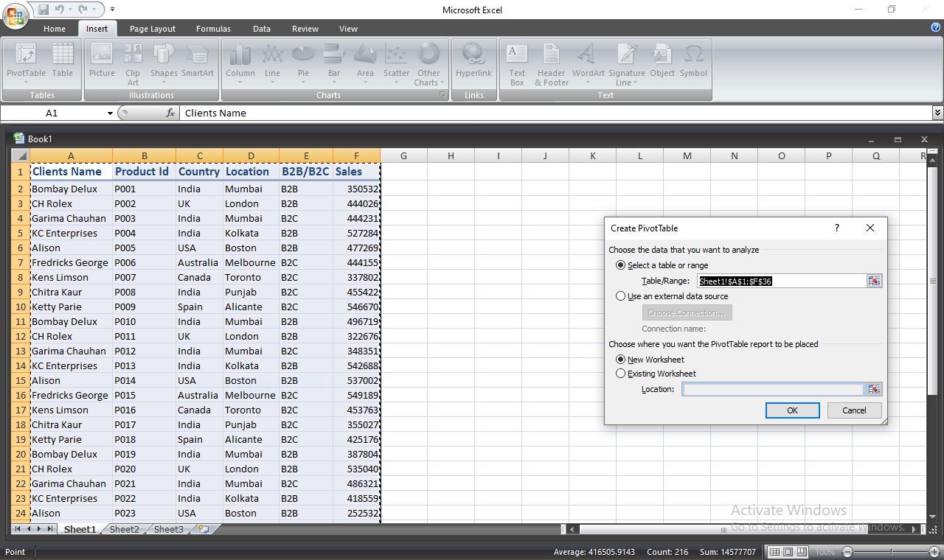Expand the formula bar with the chevron
This screenshot has height=560, width=944.
coord(937,113)
